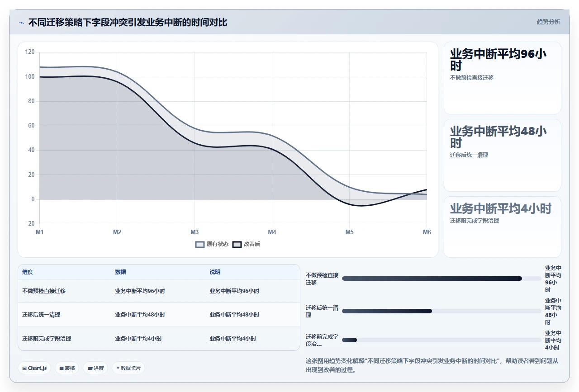Click the 表格 chip icon
Screen dimensions: 579x392
point(62,368)
